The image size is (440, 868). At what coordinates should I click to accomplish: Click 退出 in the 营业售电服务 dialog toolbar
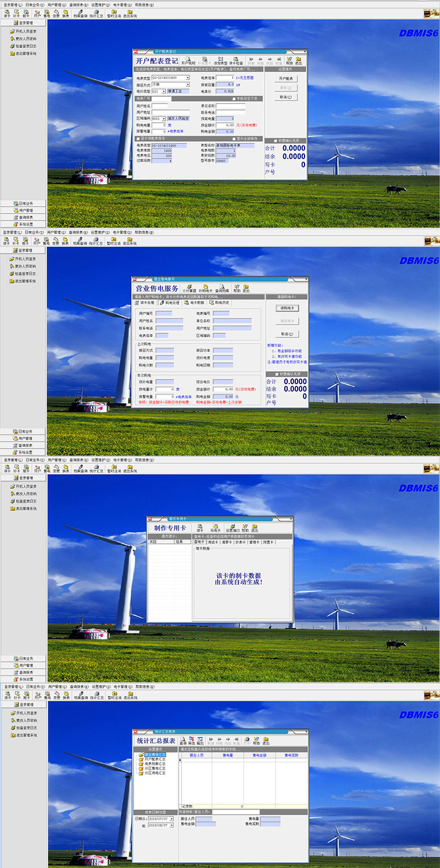coord(246,288)
